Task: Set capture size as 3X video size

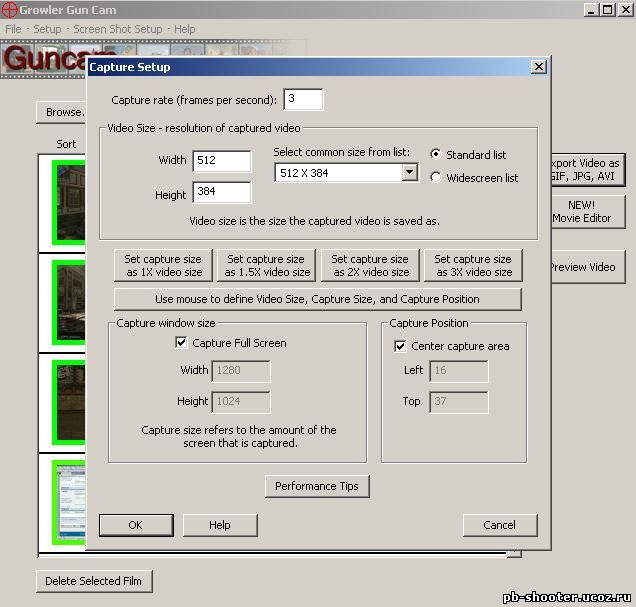Action: (473, 265)
